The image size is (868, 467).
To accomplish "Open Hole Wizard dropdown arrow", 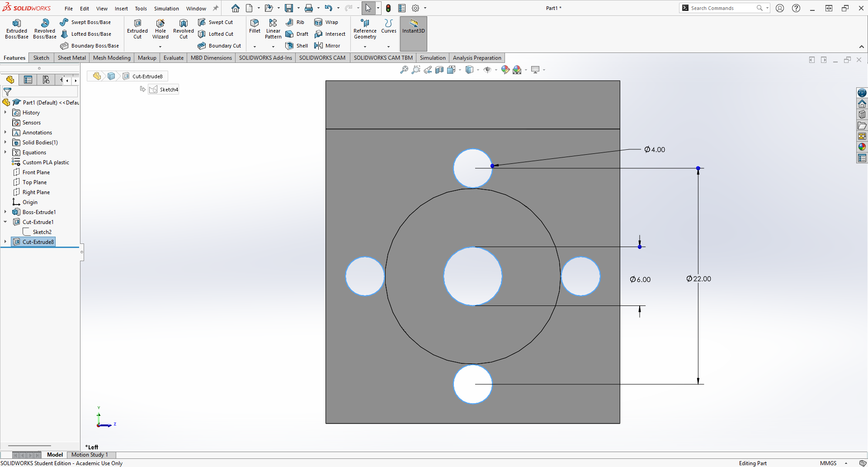I will tap(160, 47).
